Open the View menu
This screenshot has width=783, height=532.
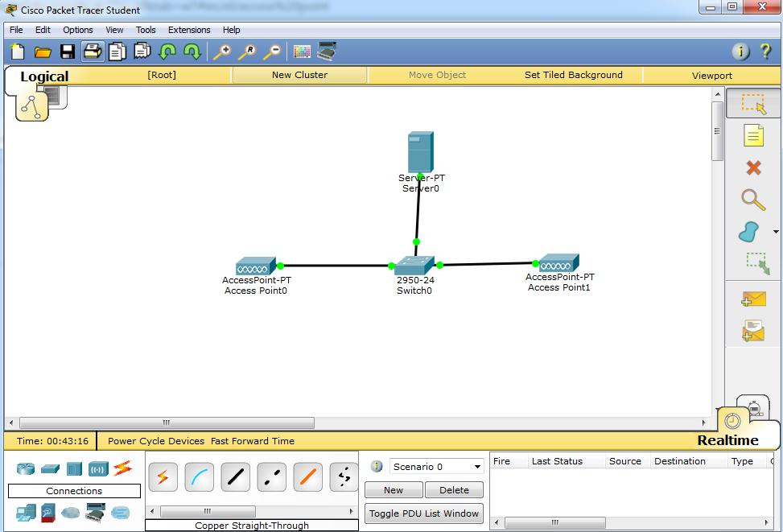coord(114,30)
